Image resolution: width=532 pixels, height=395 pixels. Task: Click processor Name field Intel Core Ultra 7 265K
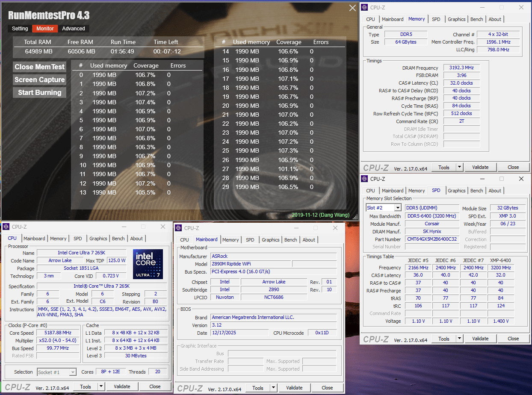pyautogui.click(x=81, y=253)
